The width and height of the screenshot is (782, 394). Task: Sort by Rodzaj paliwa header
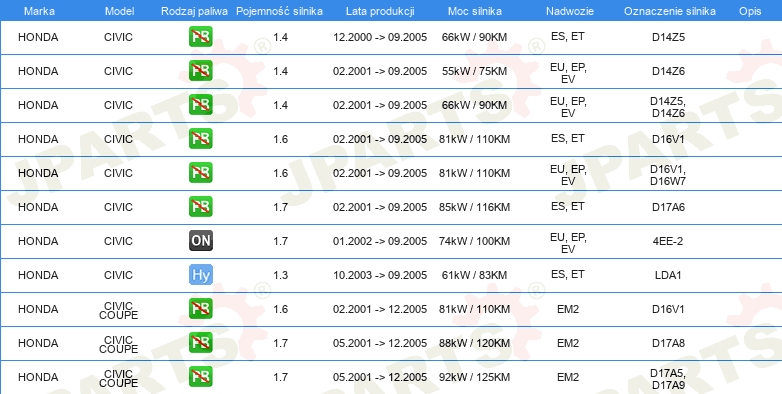(x=194, y=11)
